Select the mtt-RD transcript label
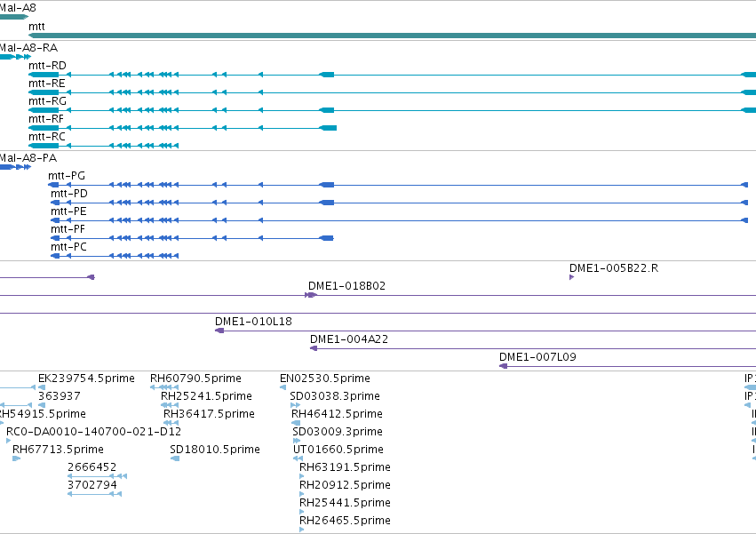Screen dimensions: 756x534 [47, 66]
